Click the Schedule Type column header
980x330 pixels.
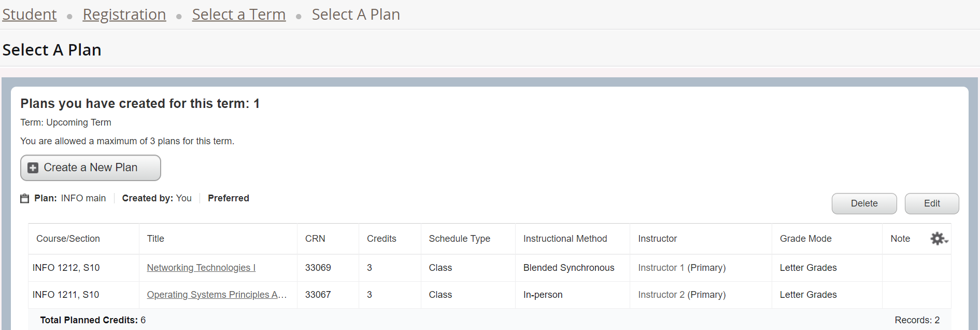[x=459, y=239]
